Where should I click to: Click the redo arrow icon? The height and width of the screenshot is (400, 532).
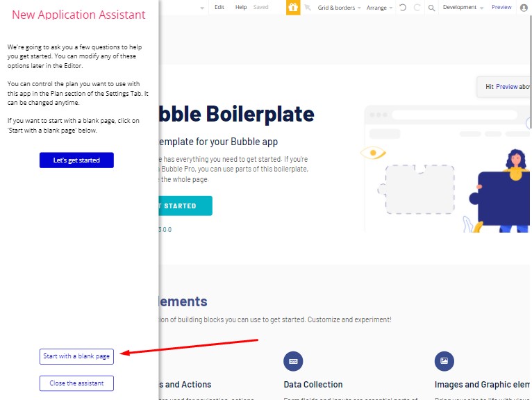[417, 8]
